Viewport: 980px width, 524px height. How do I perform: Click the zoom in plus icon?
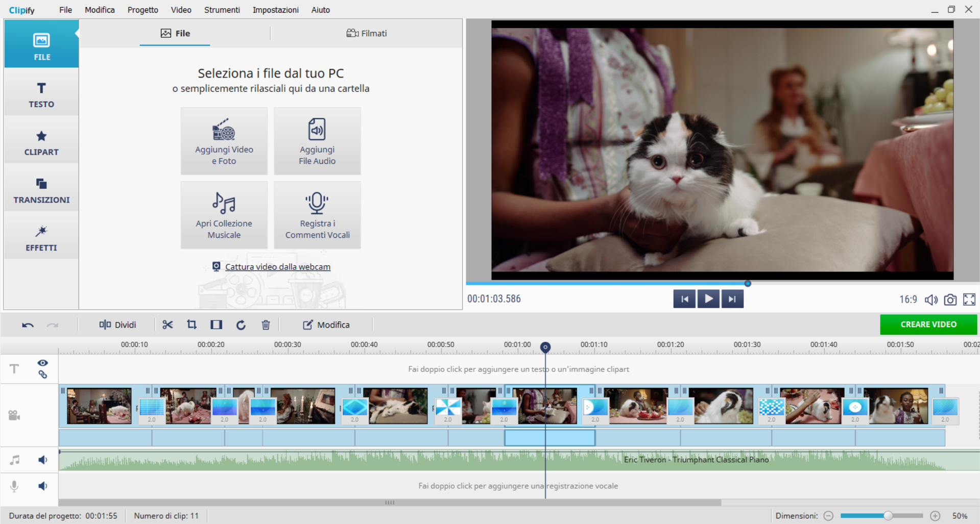[935, 516]
